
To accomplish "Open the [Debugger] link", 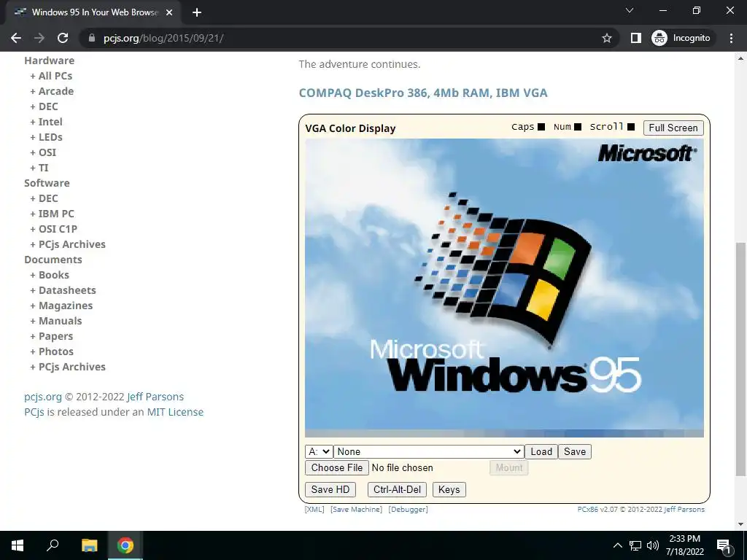I will (x=409, y=510).
